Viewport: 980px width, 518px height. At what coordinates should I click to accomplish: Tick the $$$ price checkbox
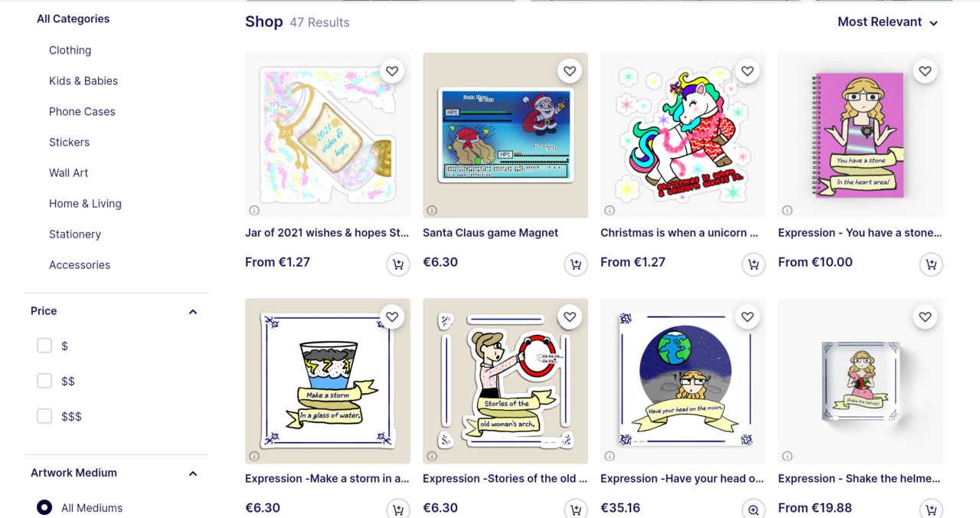coord(44,416)
